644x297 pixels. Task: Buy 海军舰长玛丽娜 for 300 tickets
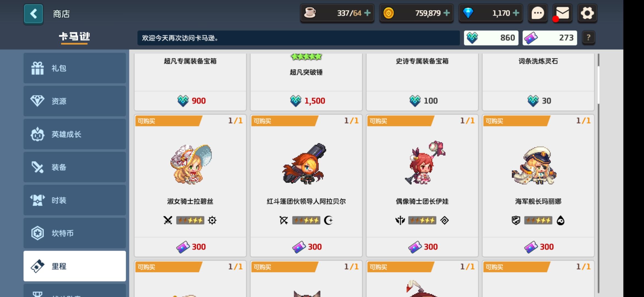(x=538, y=247)
